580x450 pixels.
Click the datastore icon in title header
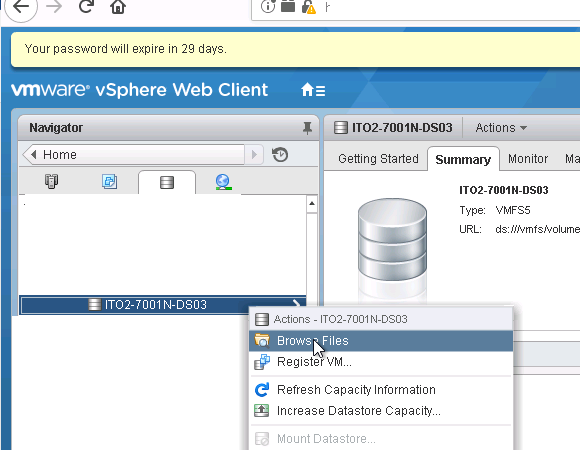341,128
